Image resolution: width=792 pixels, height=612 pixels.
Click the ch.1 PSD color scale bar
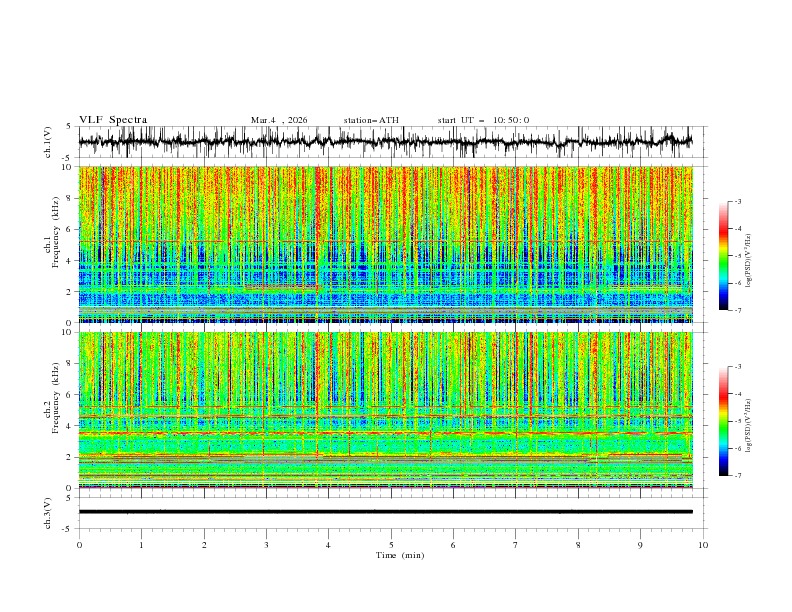click(724, 256)
